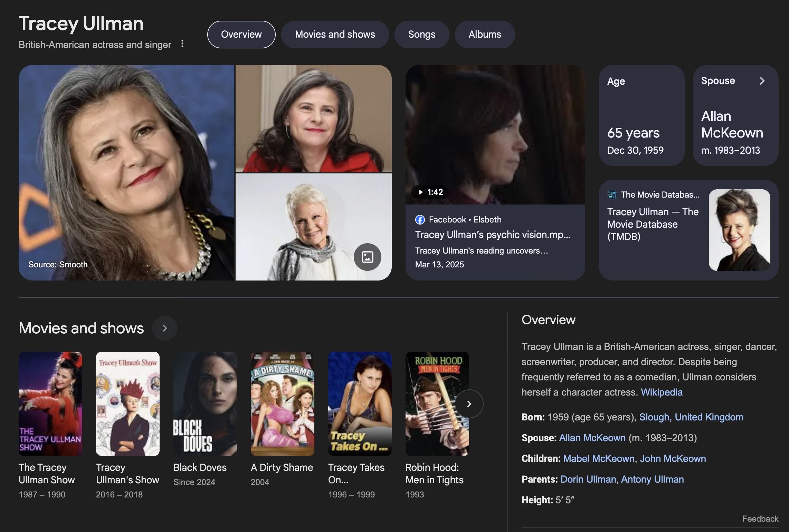The height and width of the screenshot is (532, 789).
Task: Switch to Movies and shows tab
Action: [335, 35]
